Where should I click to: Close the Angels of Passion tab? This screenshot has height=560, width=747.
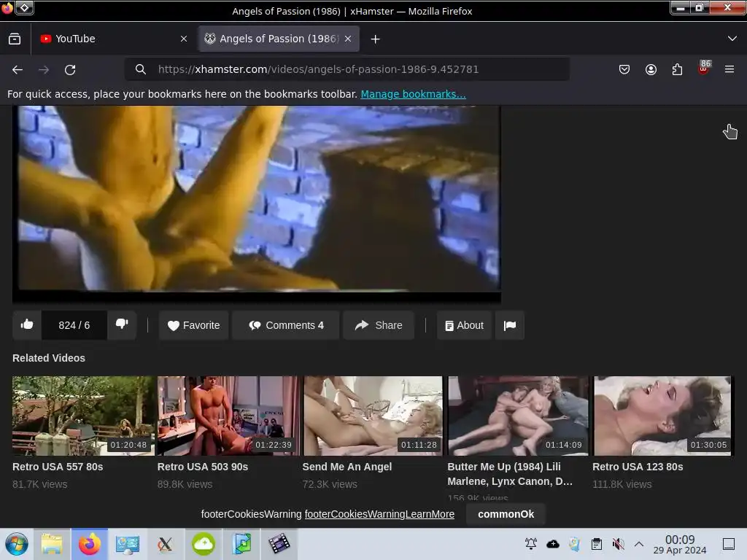(348, 39)
